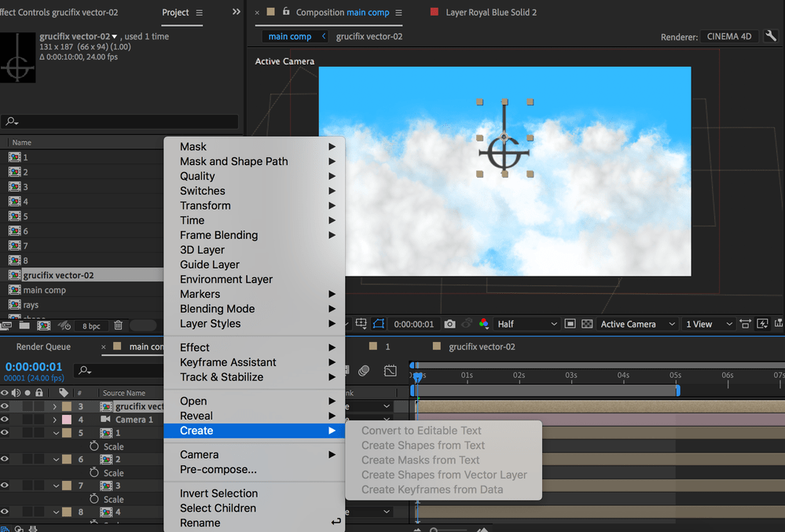Open grid and guide options icon

361,324
